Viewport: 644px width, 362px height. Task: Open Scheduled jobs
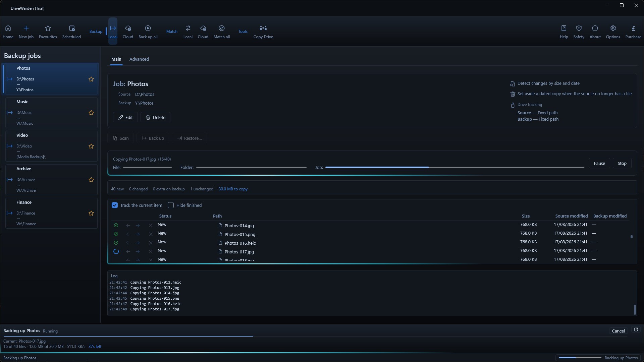(71, 32)
